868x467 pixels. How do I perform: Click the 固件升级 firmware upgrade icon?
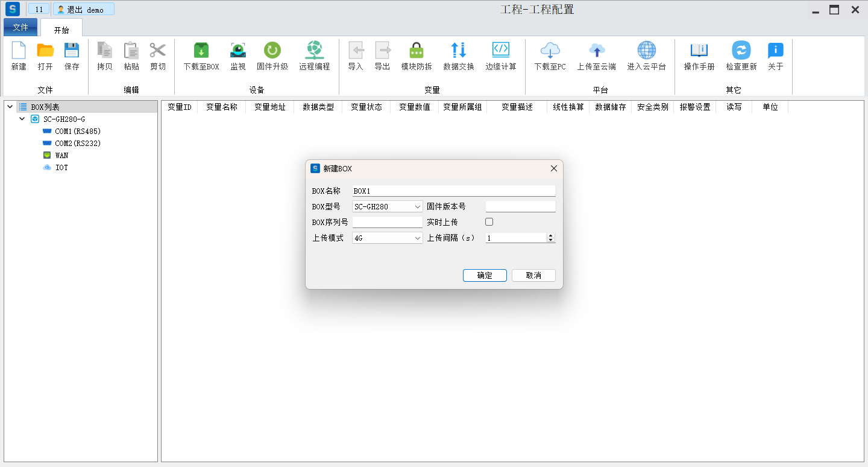pos(272,51)
